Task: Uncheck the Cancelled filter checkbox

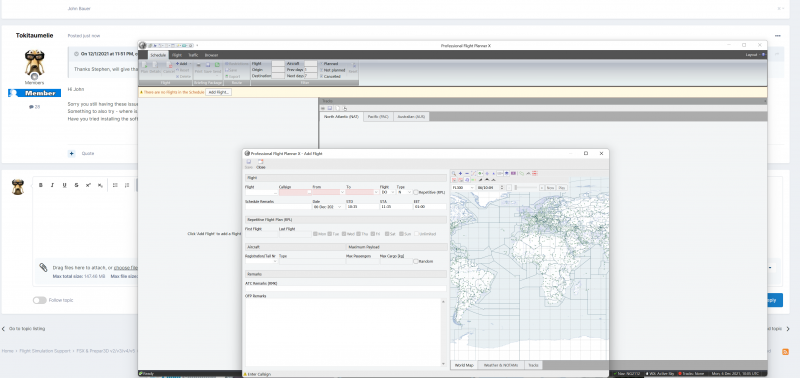Action: [x=321, y=76]
